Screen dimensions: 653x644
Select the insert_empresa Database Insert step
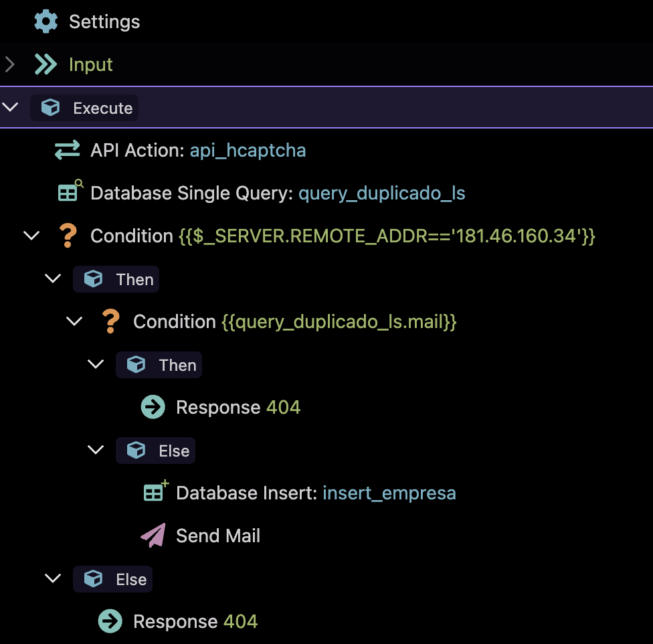click(316, 493)
